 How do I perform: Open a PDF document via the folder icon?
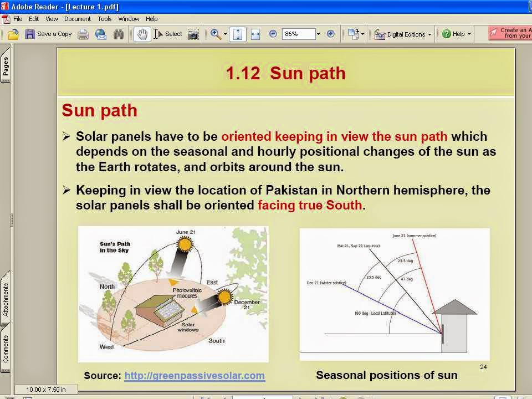pyautogui.click(x=13, y=34)
